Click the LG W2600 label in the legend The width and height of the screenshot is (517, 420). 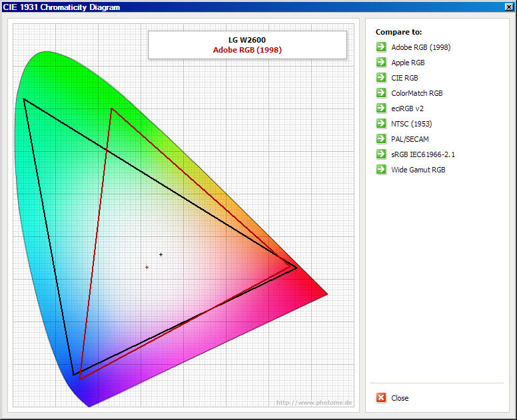[x=247, y=40]
